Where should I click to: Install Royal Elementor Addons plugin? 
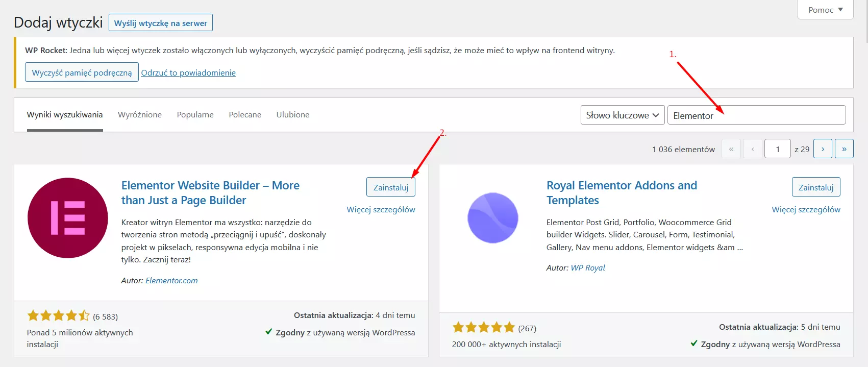point(816,187)
